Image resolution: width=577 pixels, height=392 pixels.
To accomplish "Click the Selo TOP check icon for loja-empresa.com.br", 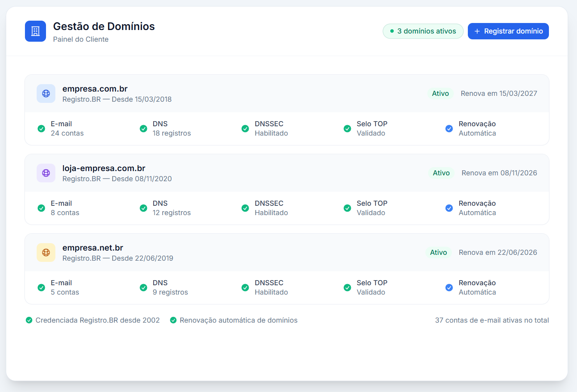I will click(347, 208).
